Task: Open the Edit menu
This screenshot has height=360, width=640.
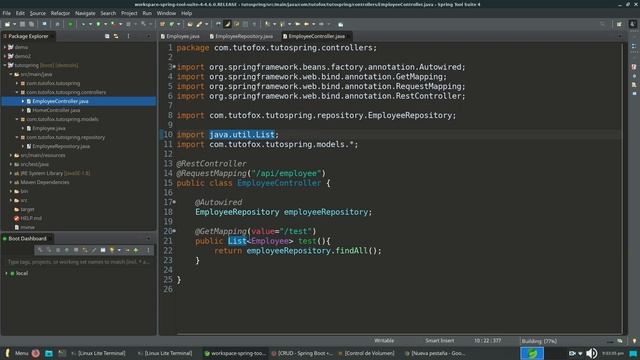Action: click(20, 13)
